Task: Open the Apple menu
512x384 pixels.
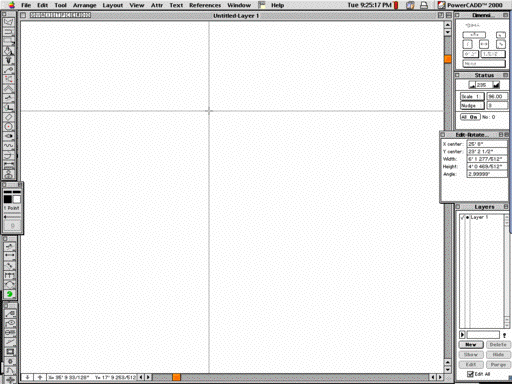Action: (11, 5)
